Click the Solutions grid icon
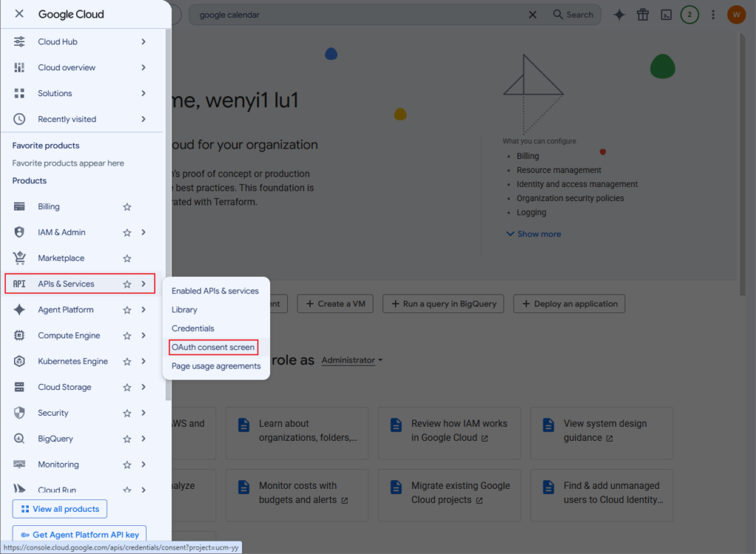 coord(19,93)
